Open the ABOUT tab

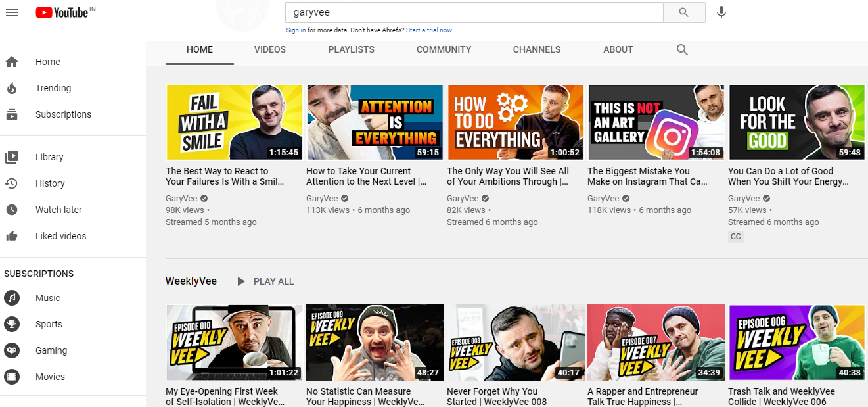point(618,49)
